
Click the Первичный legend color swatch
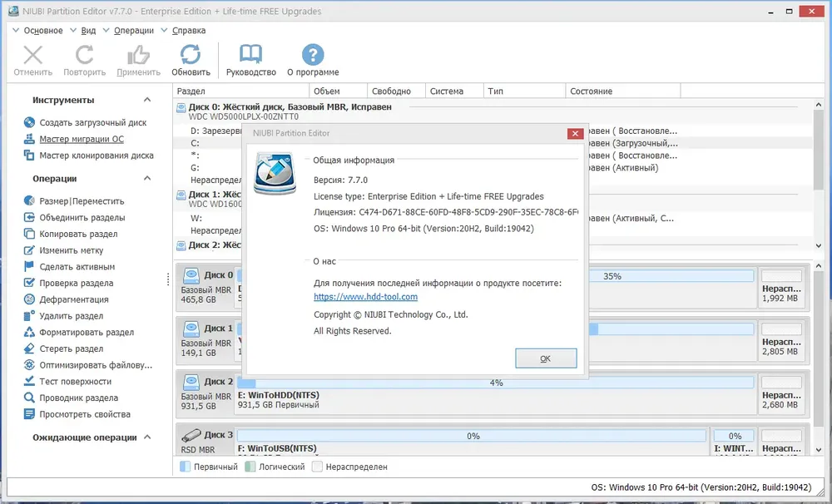(186, 467)
